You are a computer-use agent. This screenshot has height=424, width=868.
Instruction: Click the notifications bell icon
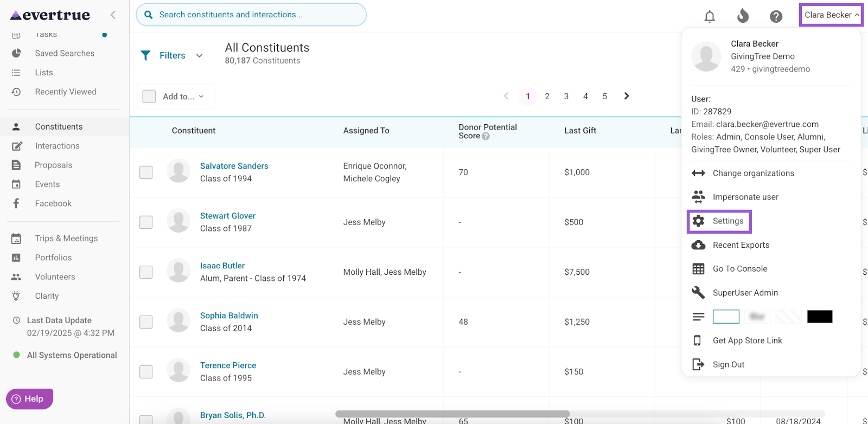tap(710, 16)
